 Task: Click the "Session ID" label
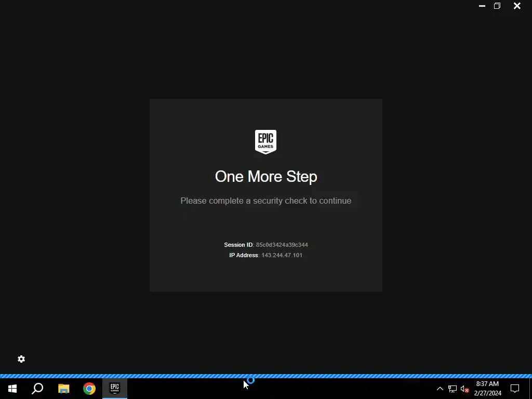(238, 245)
